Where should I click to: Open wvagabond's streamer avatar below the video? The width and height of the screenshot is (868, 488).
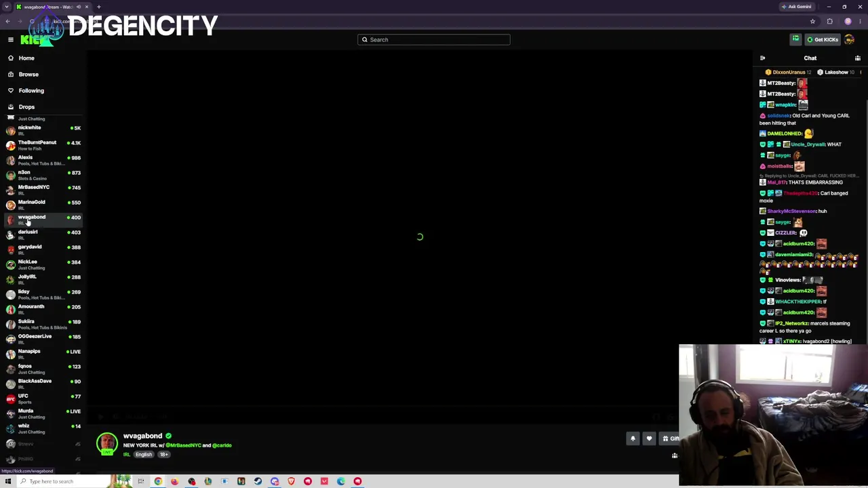click(x=106, y=443)
